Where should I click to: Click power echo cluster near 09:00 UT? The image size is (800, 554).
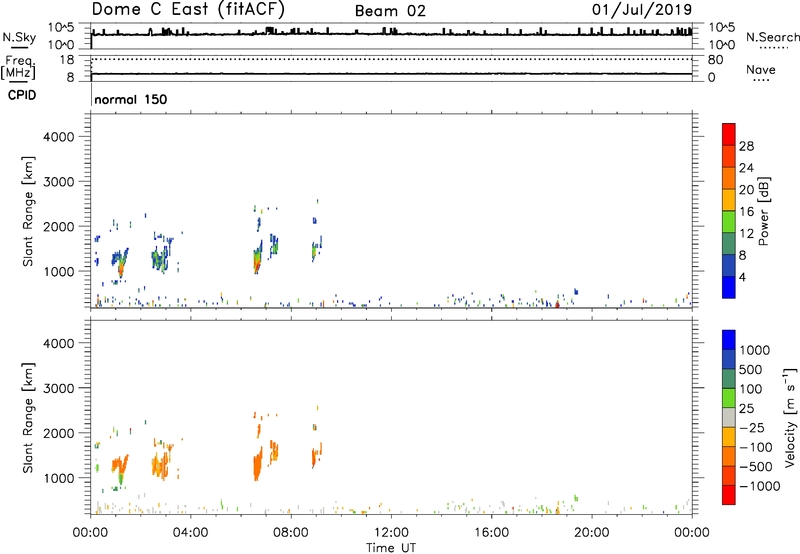tap(316, 248)
